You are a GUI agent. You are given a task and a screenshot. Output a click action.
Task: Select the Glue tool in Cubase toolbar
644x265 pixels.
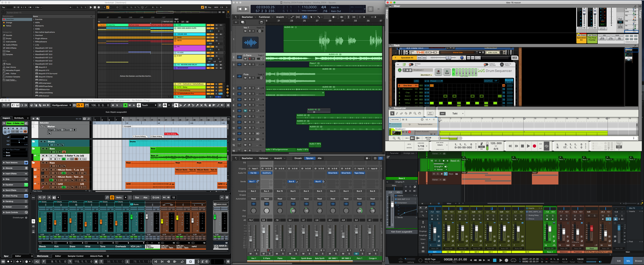197,105
